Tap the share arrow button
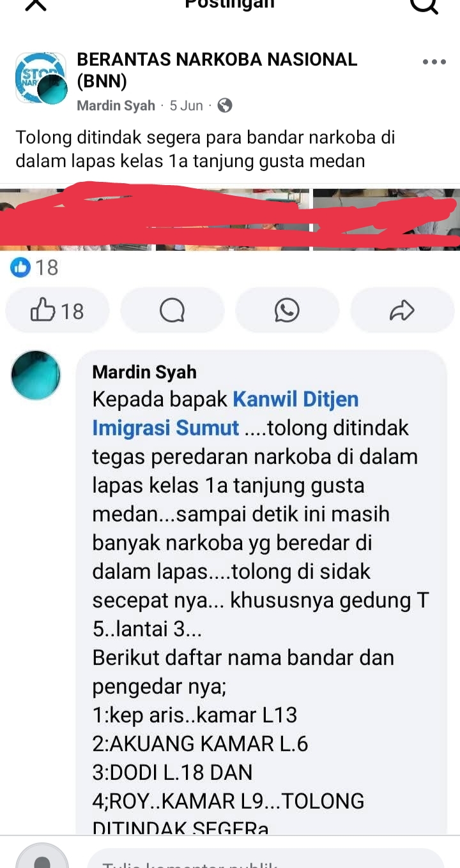This screenshot has width=460, height=868. (402, 310)
